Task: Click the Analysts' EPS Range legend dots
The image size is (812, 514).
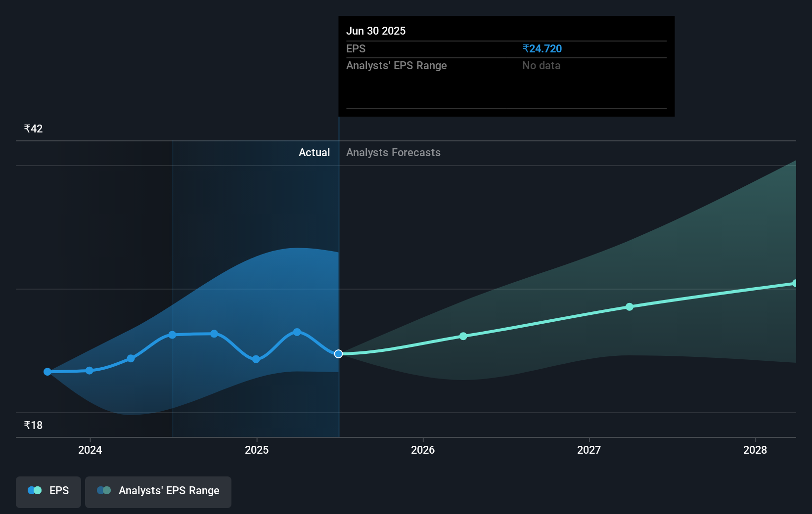Action: [104, 490]
